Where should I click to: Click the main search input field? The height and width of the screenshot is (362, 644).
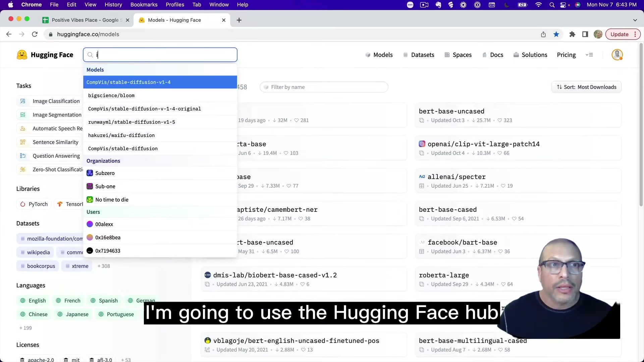click(160, 55)
